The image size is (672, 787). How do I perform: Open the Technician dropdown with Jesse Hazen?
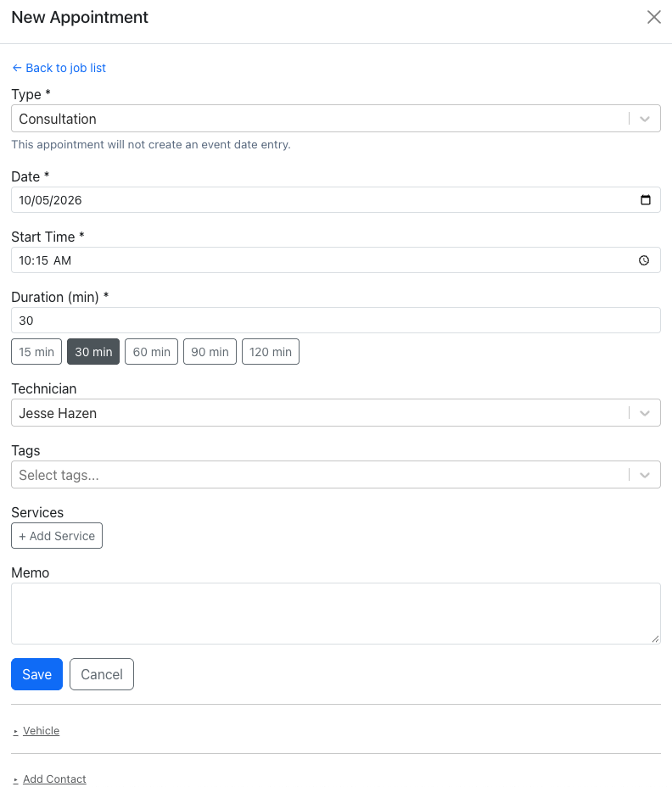point(335,412)
